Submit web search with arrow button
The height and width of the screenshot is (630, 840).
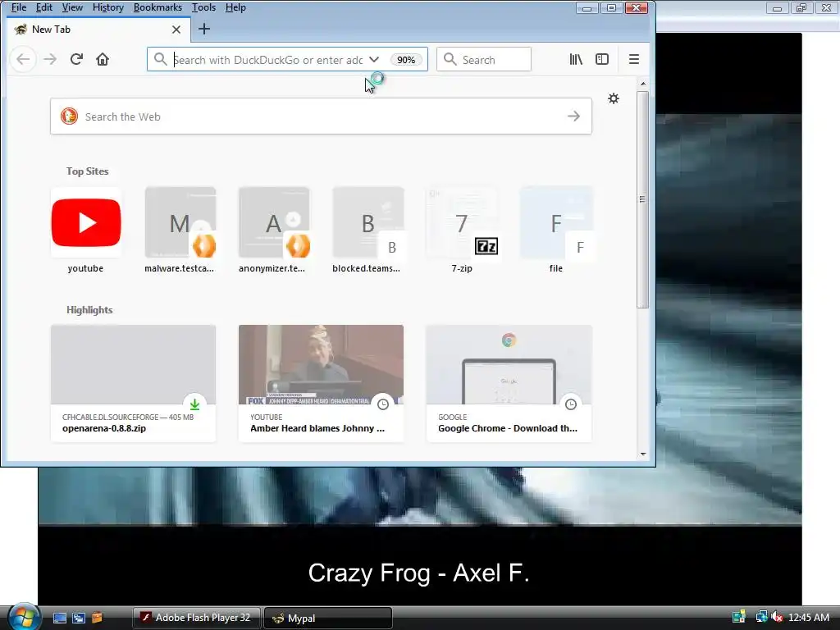[573, 116]
